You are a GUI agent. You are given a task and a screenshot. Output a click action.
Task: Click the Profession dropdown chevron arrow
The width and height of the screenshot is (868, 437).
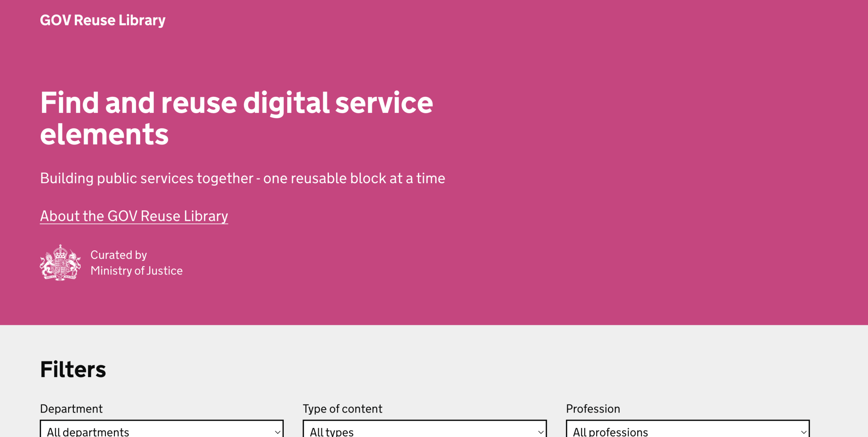tap(804, 432)
